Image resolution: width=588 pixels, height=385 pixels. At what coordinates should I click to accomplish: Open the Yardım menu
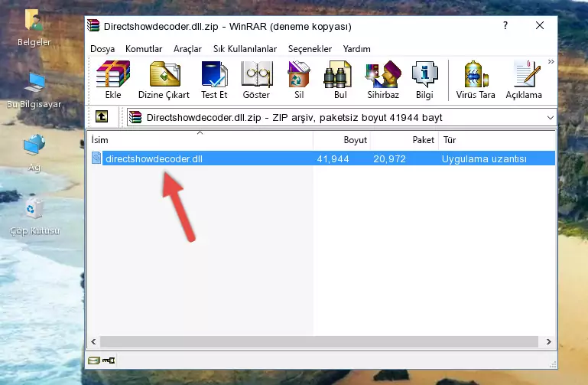(x=356, y=49)
